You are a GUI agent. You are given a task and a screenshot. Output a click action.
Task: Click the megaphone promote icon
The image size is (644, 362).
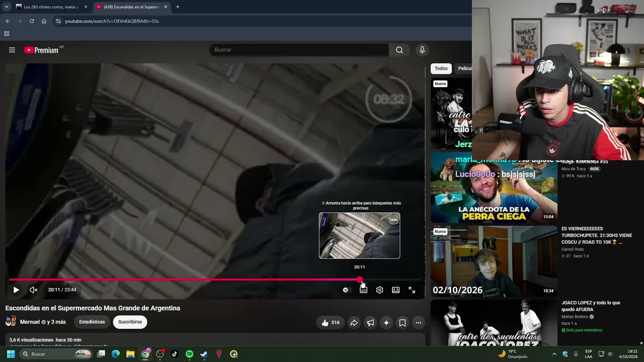coord(370,323)
